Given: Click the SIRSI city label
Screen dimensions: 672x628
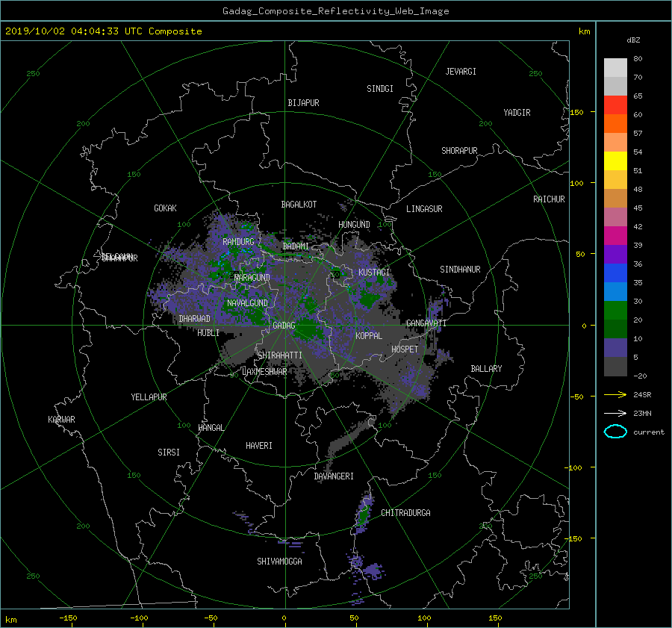Looking at the screenshot, I should click(169, 453).
